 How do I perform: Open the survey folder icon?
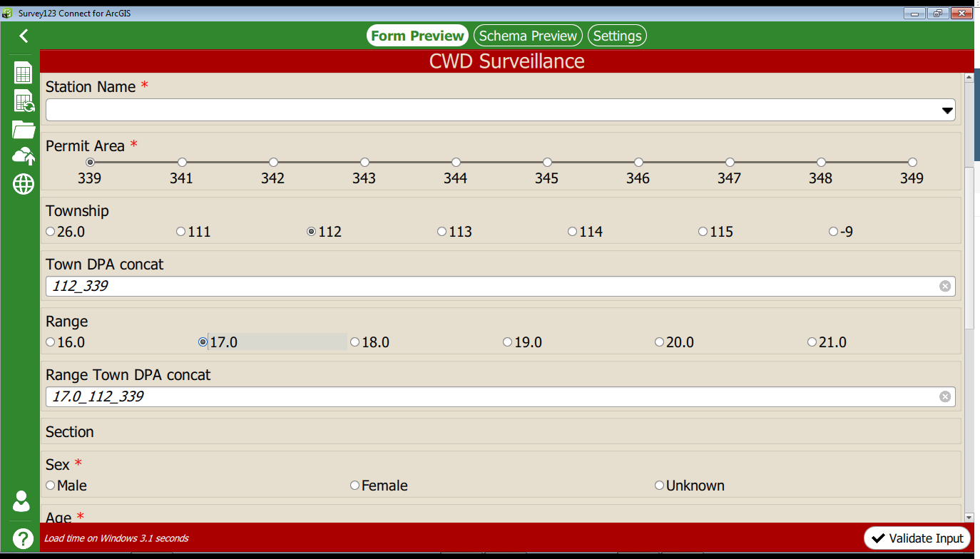24,129
